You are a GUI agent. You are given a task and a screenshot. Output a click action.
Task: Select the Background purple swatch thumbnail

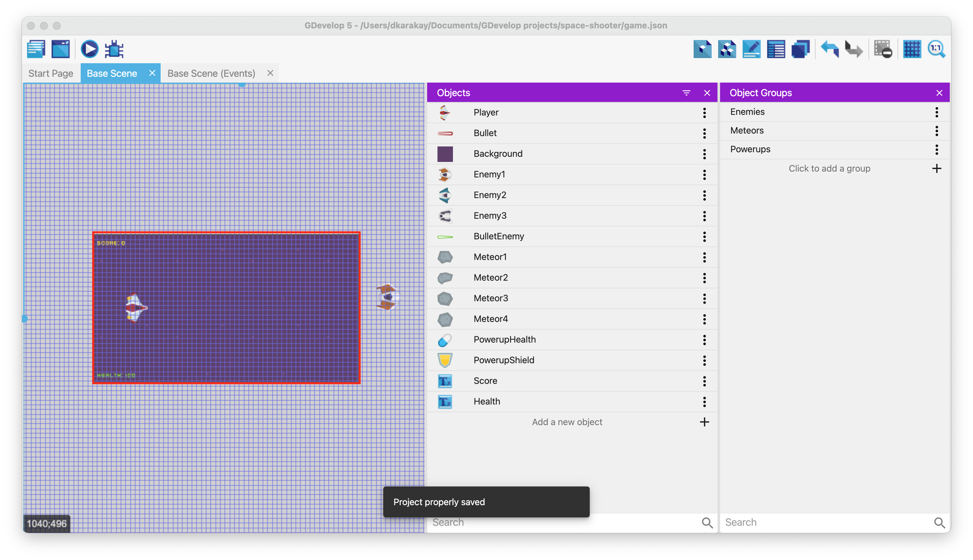click(445, 154)
